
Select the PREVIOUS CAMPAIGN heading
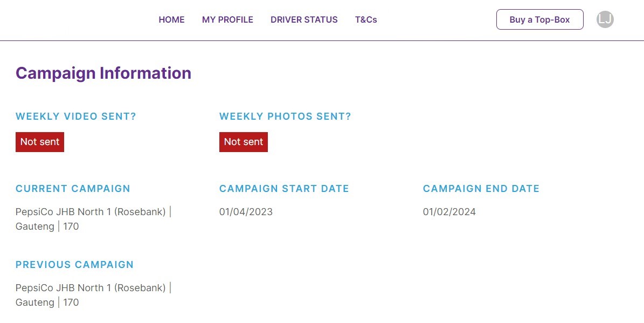click(x=74, y=265)
